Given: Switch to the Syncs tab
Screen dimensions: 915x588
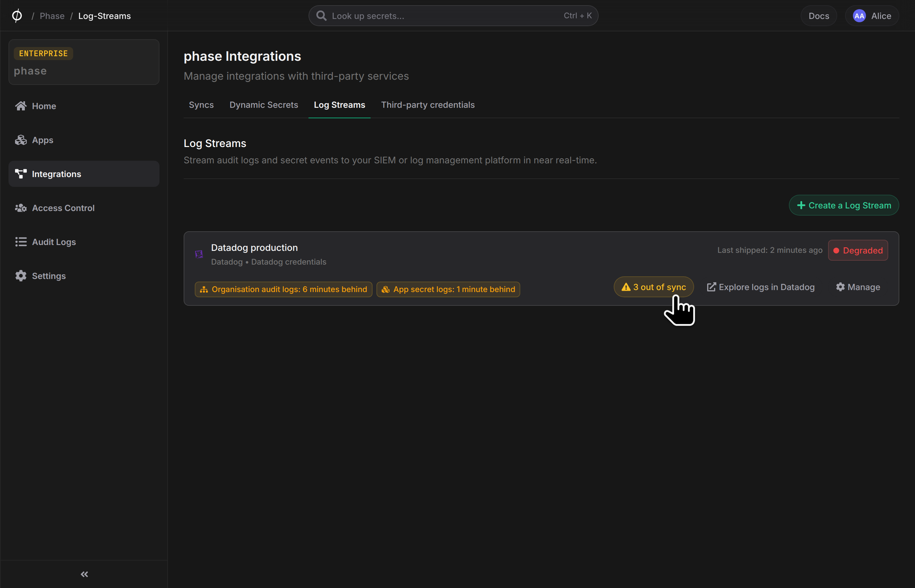Looking at the screenshot, I should (x=201, y=105).
